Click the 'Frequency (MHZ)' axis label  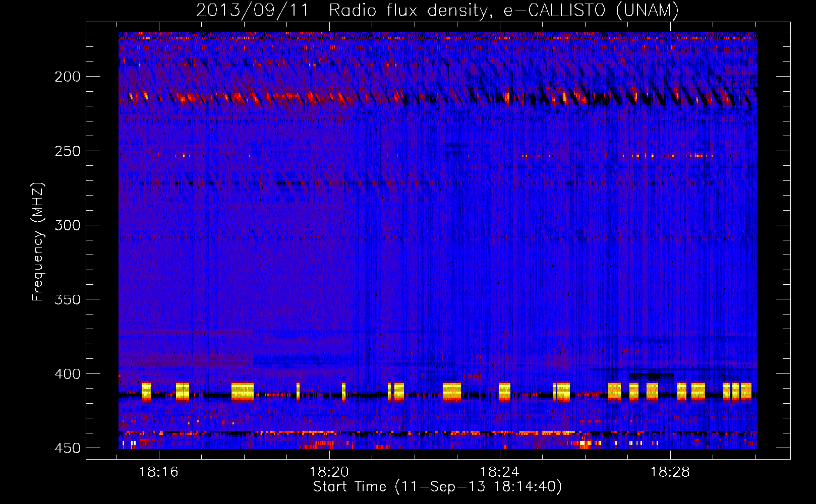[38, 242]
